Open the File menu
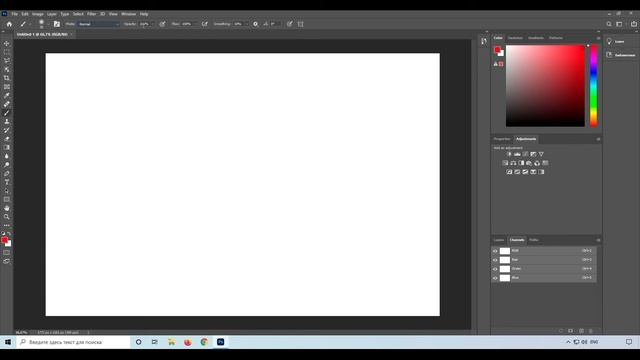Screen dimensions: 640x360 point(15,14)
